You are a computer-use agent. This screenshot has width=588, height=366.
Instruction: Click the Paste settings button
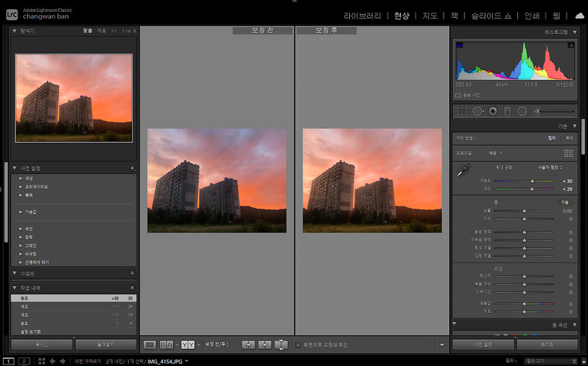106,345
